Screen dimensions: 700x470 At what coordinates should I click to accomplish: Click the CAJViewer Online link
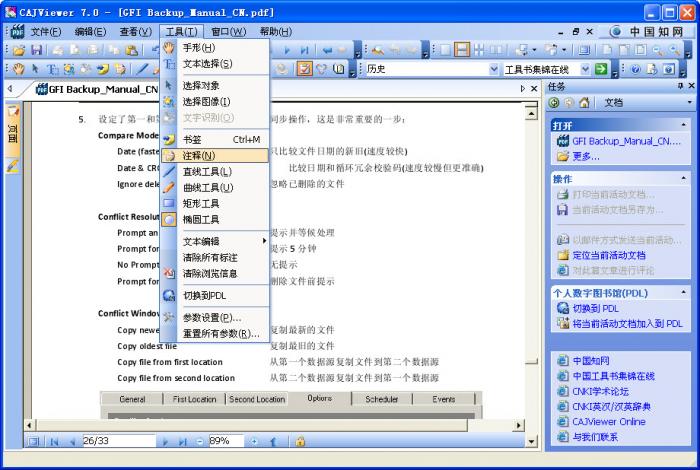[x=608, y=422]
